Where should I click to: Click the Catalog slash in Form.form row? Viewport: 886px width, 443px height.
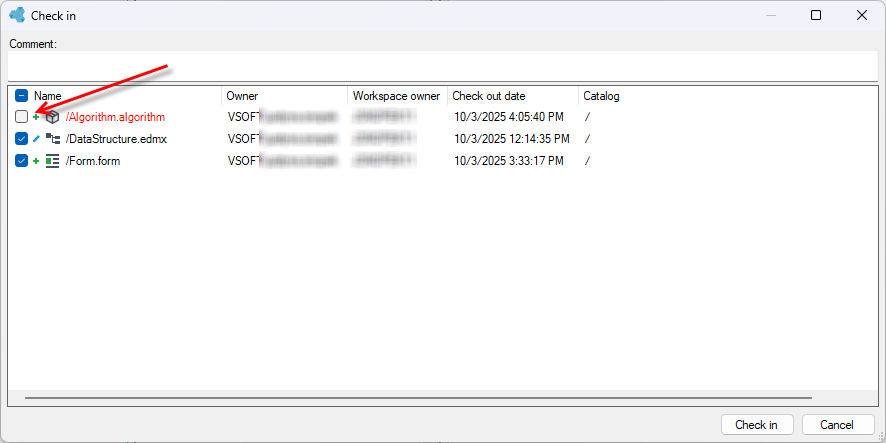(588, 161)
